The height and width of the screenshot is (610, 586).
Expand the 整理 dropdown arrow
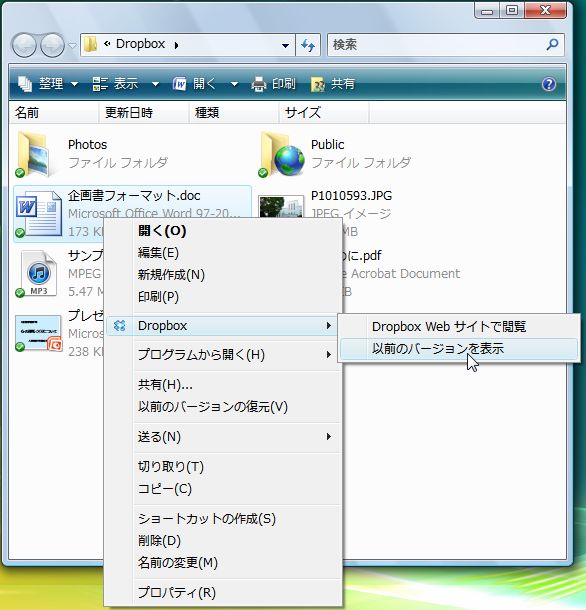coord(74,84)
